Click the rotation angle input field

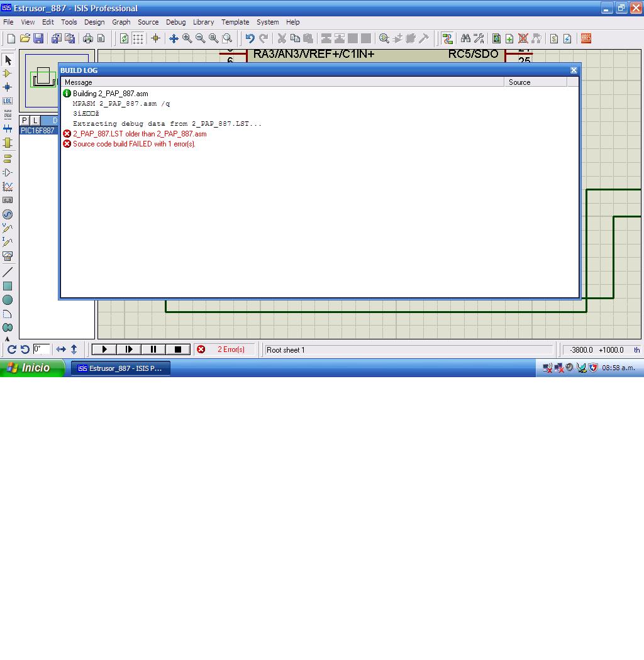coord(42,349)
